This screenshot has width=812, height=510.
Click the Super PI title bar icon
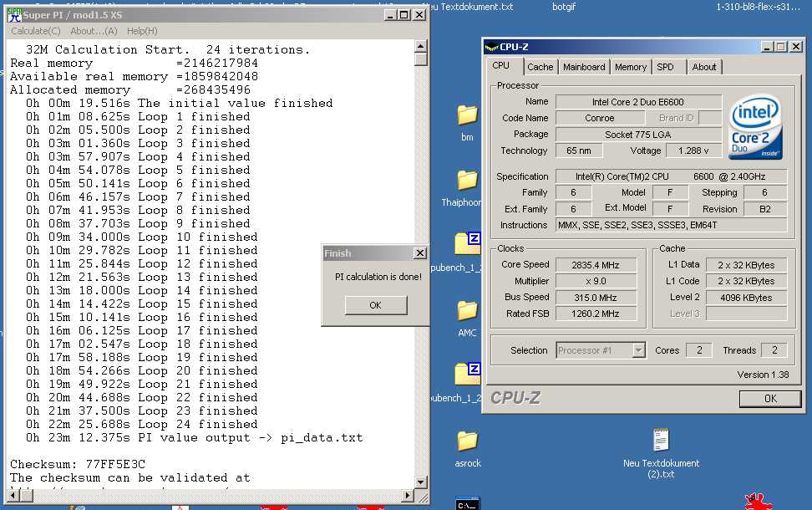(14, 15)
